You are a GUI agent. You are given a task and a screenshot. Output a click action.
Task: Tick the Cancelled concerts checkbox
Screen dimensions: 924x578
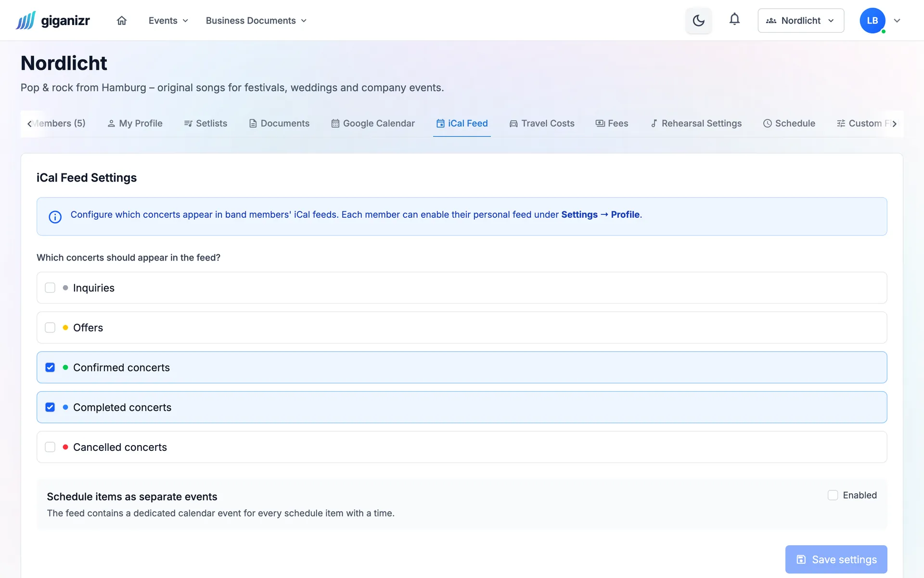(x=50, y=447)
